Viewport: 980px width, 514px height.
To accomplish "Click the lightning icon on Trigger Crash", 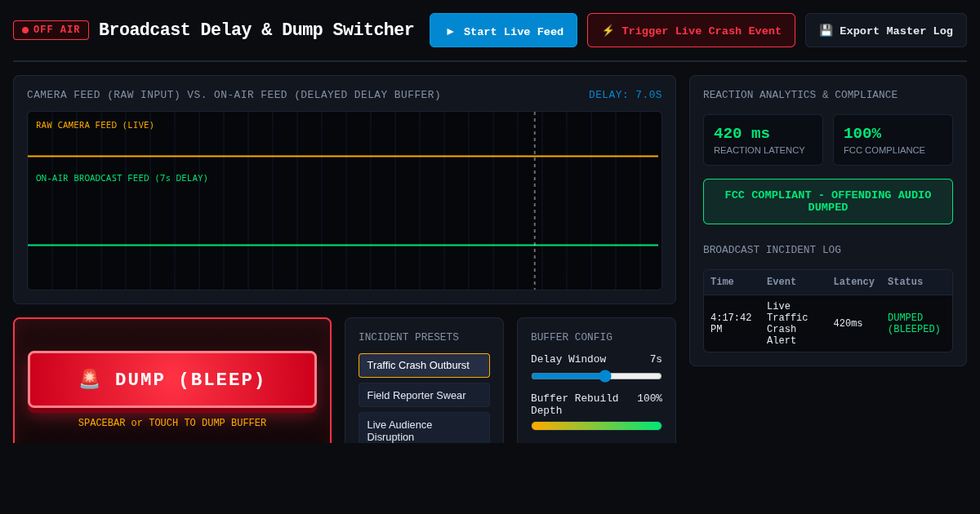I will [x=608, y=31].
